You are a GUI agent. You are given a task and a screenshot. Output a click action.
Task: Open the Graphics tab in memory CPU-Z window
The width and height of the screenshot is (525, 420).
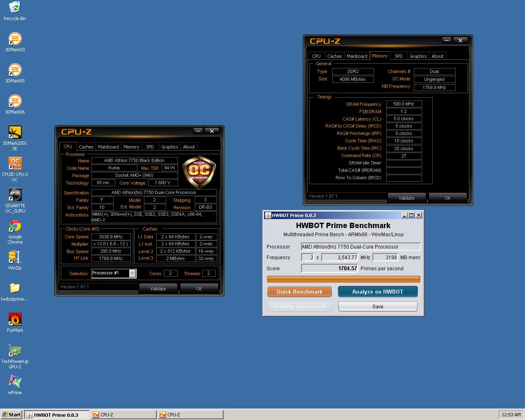pyautogui.click(x=418, y=56)
